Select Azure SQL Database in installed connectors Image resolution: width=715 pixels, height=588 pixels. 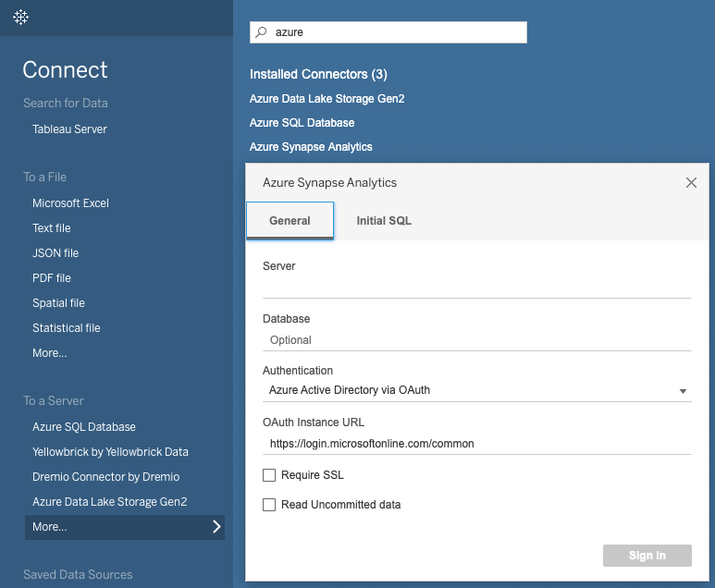pos(302,123)
